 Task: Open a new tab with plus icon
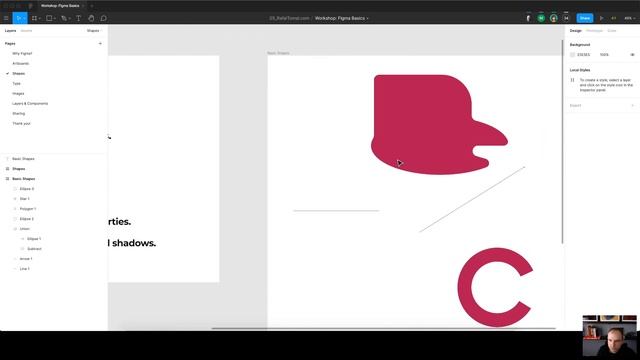point(91,6)
